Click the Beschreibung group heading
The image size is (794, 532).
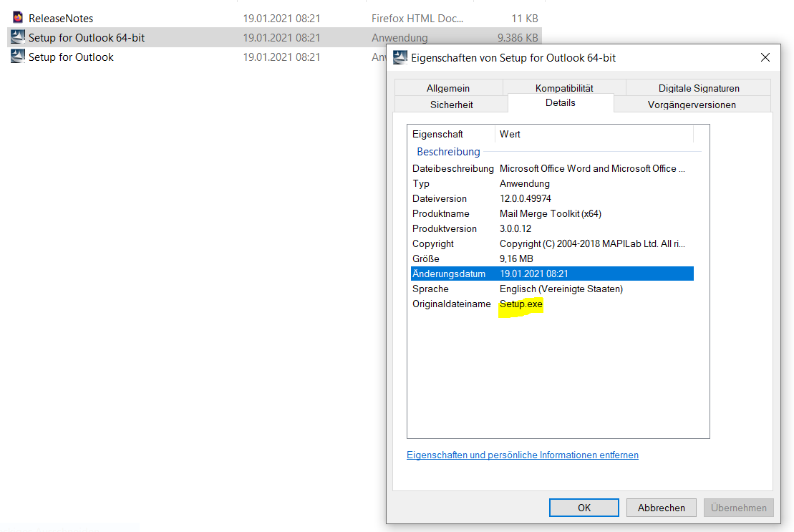(448, 151)
